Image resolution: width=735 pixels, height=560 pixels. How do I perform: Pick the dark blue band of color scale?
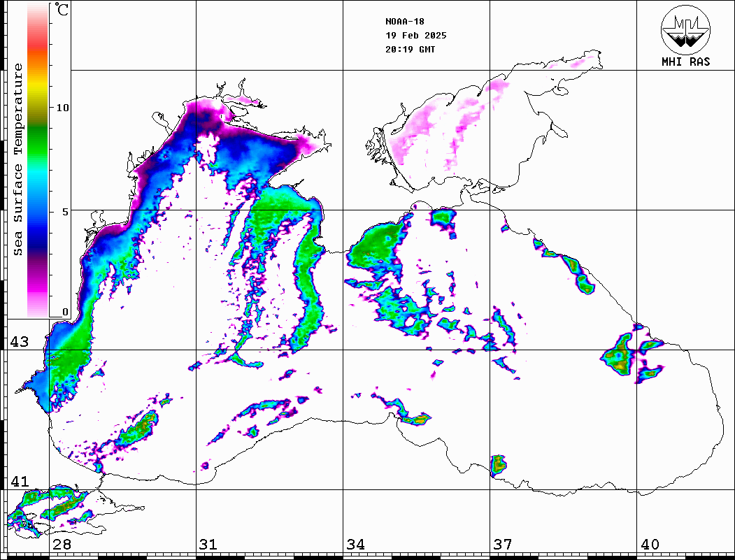click(x=38, y=239)
